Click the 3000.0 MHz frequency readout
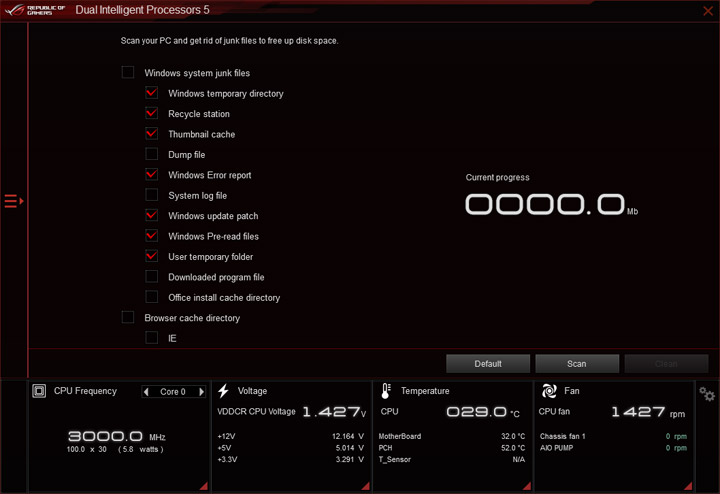Image resolution: width=720 pixels, height=494 pixels. tap(117, 436)
